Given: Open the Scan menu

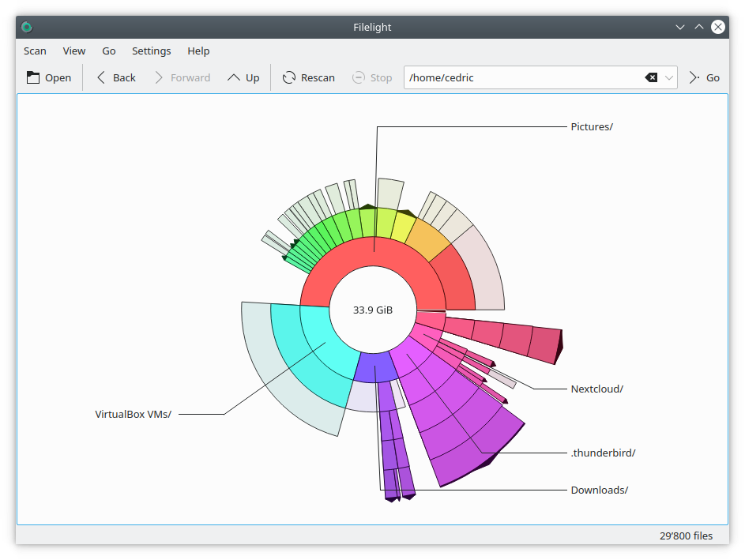Looking at the screenshot, I should (35, 51).
